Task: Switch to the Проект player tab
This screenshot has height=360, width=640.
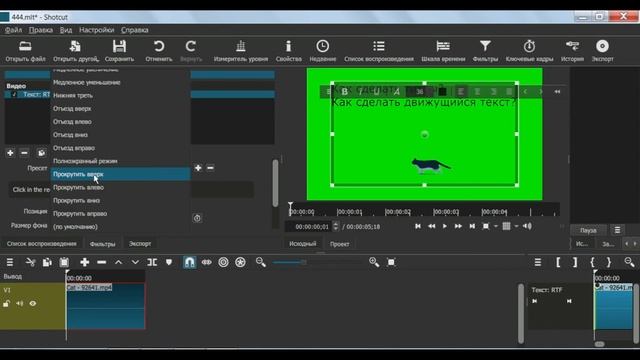Action: (339, 244)
